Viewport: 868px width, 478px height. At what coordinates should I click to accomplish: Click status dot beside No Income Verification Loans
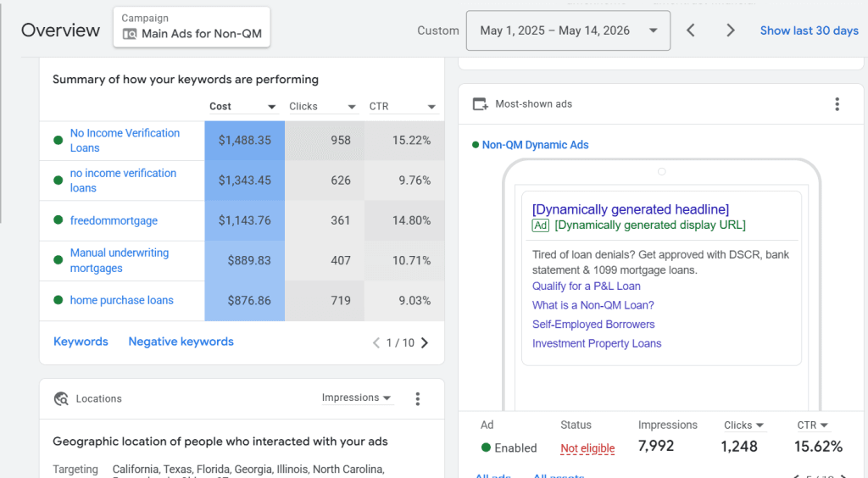(x=58, y=141)
